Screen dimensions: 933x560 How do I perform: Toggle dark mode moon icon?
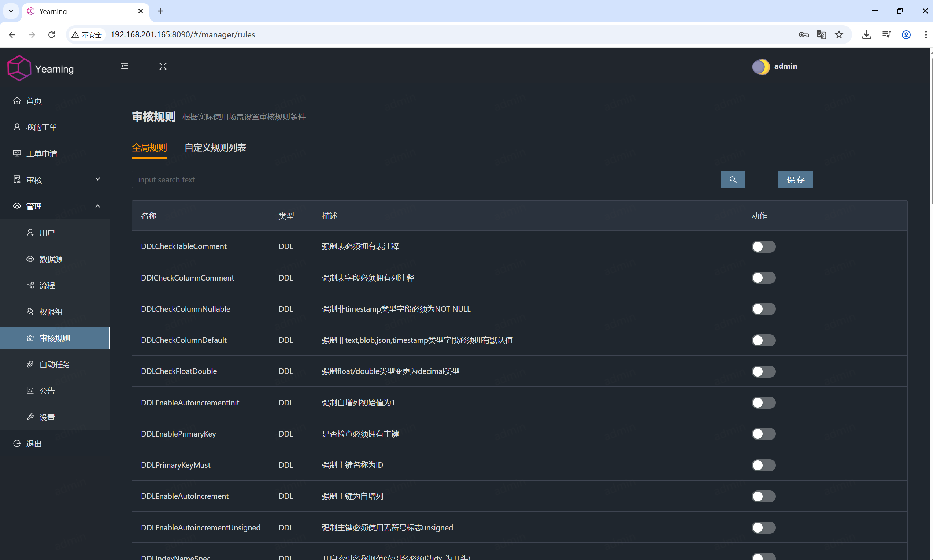760,67
